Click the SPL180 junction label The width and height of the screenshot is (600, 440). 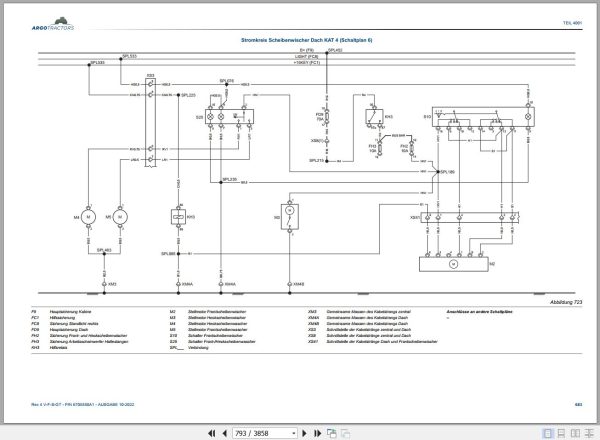[448, 172]
